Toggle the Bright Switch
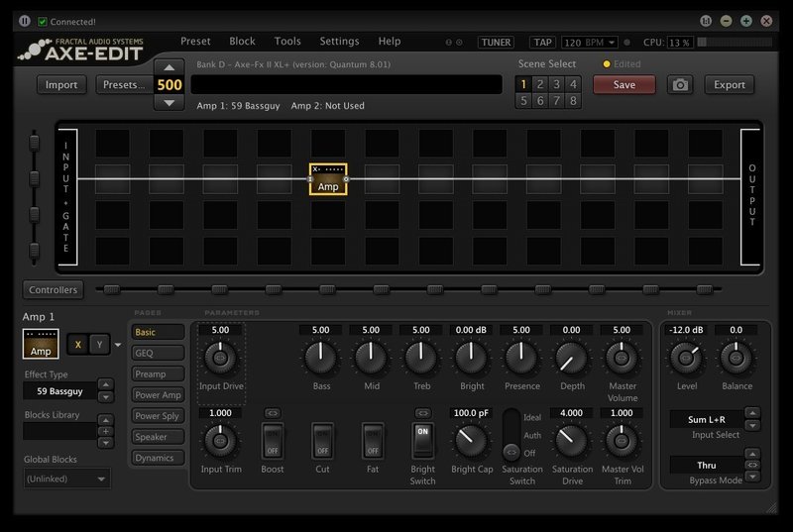The image size is (793, 532). tap(423, 441)
